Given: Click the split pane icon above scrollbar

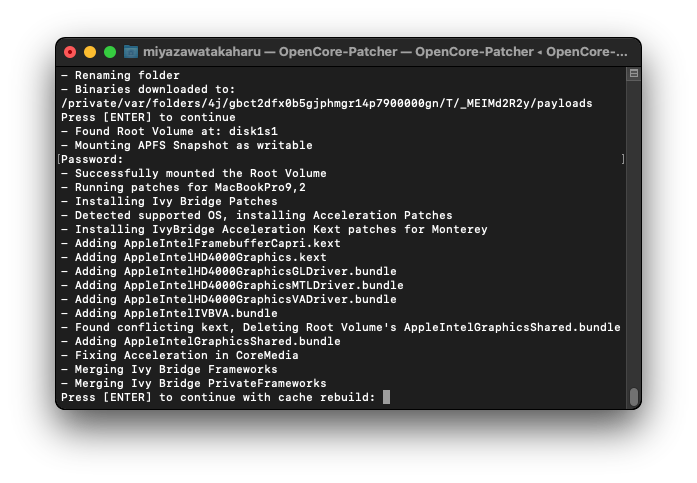Looking at the screenshot, I should [x=633, y=73].
